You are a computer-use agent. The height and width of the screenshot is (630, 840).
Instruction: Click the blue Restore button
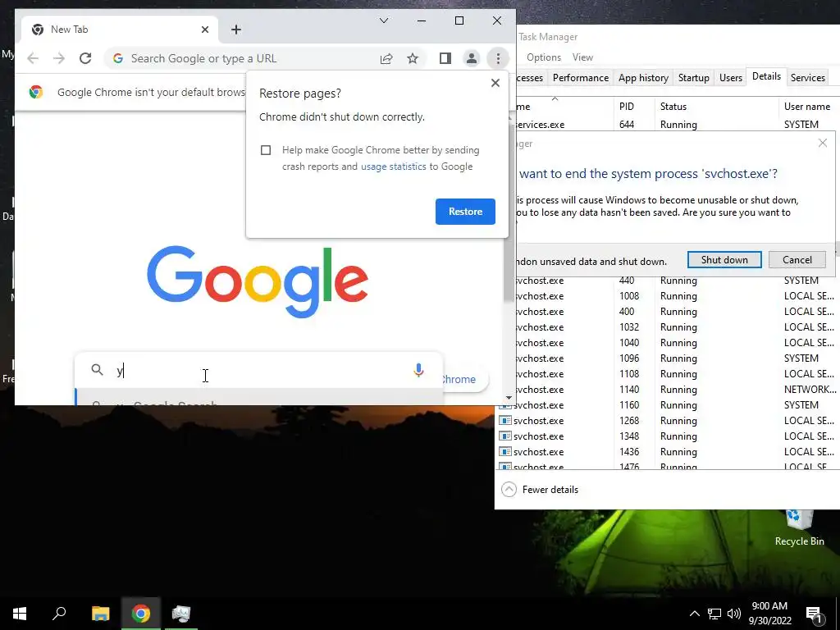pyautogui.click(x=465, y=212)
